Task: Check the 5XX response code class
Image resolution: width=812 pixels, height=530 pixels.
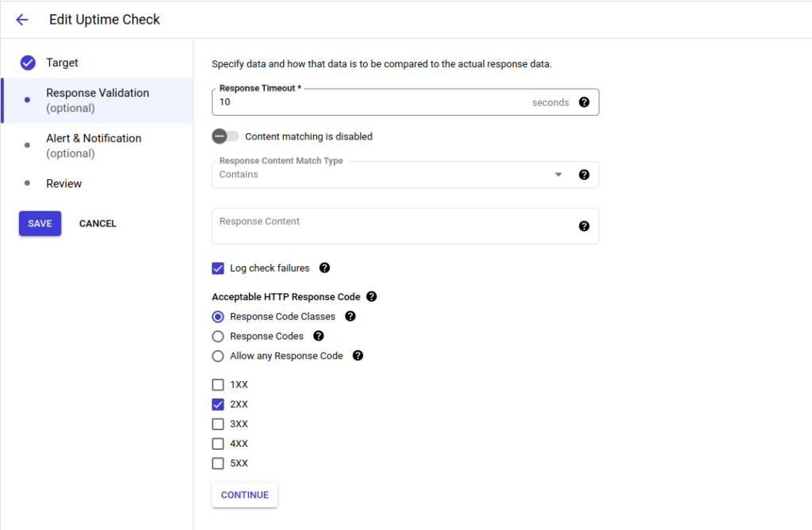Action: coord(218,463)
